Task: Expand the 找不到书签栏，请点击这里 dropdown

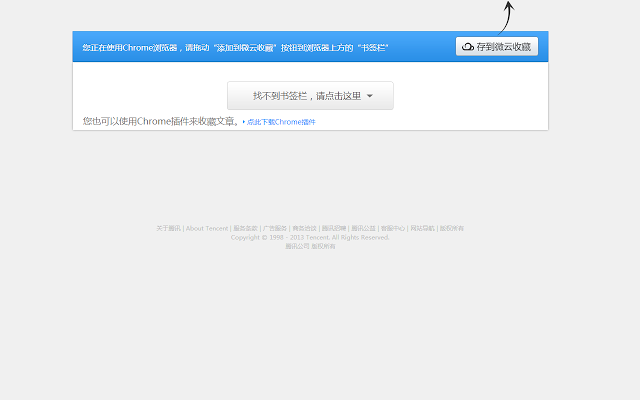Action: click(x=310, y=96)
